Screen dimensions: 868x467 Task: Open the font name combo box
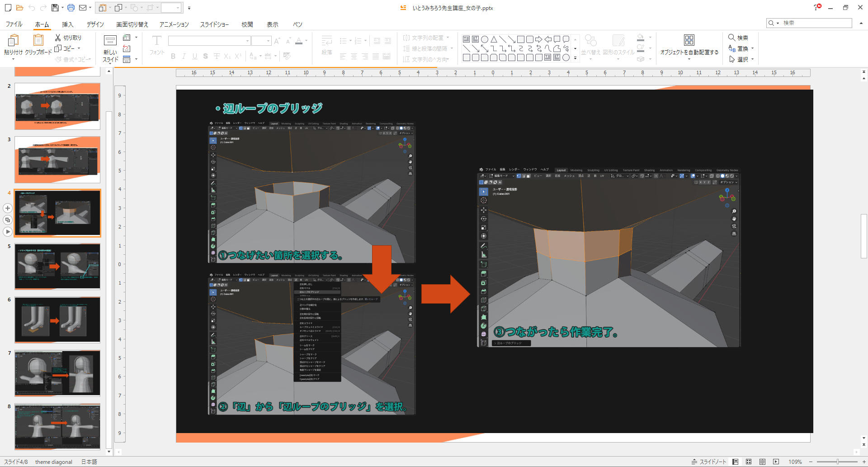[x=209, y=41]
